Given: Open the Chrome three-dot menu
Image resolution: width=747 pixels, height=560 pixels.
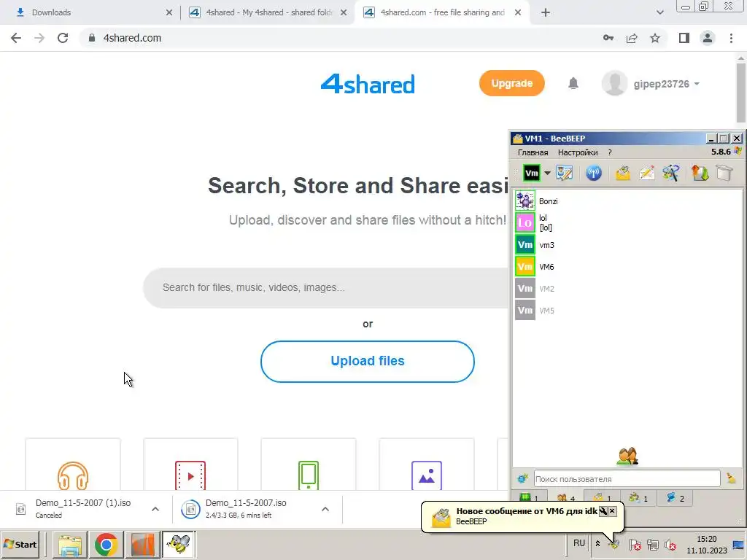Looking at the screenshot, I should coord(731,38).
